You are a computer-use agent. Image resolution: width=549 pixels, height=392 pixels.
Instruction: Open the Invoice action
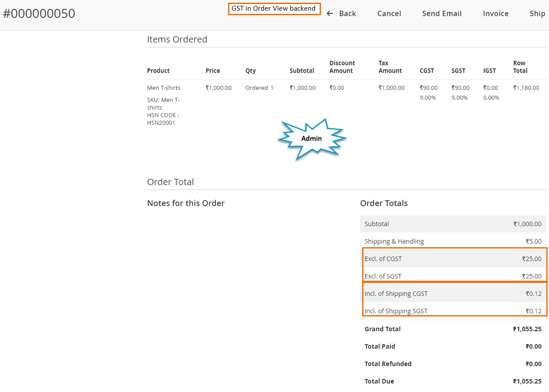point(495,13)
